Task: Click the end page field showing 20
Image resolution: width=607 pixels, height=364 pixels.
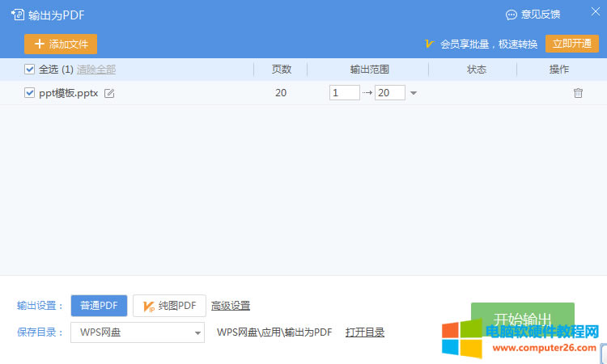Action: click(389, 93)
